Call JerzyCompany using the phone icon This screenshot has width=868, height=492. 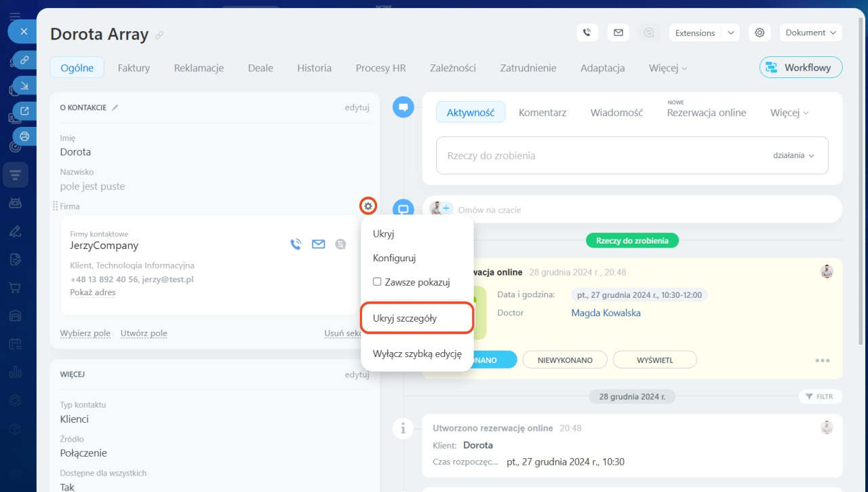click(296, 244)
